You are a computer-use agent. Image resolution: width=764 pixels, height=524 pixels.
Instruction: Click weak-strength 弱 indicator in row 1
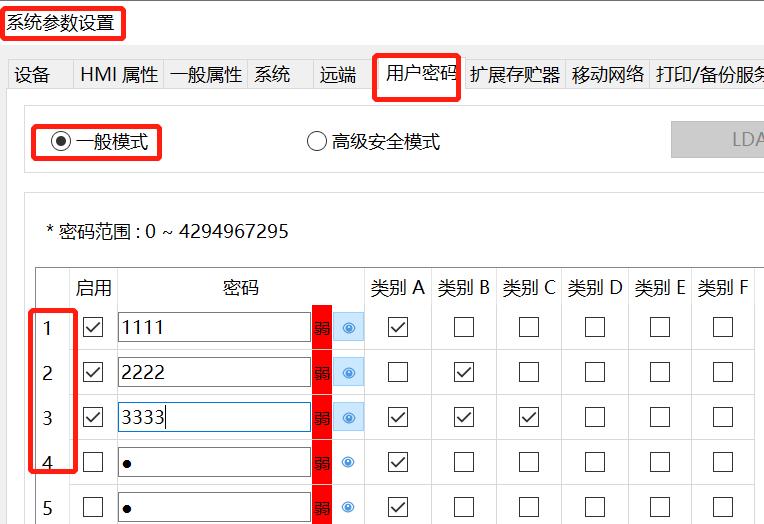[322, 328]
